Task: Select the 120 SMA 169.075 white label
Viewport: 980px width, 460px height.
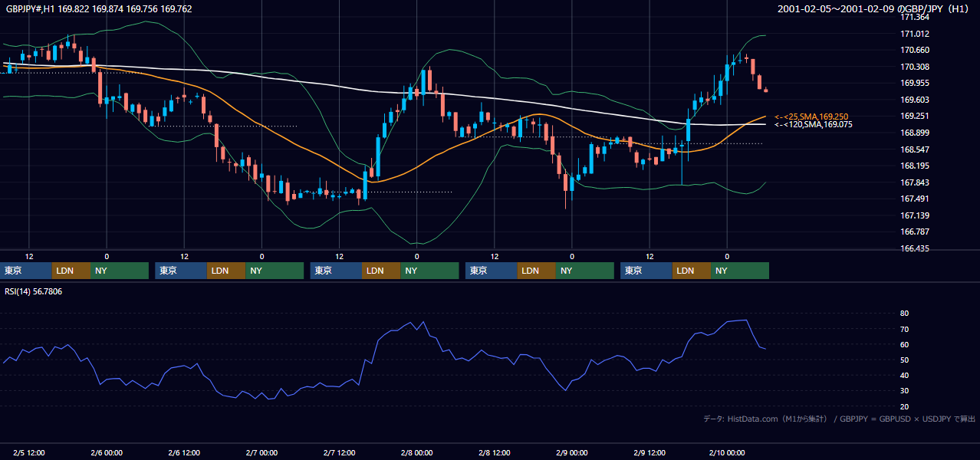Action: coord(813,124)
